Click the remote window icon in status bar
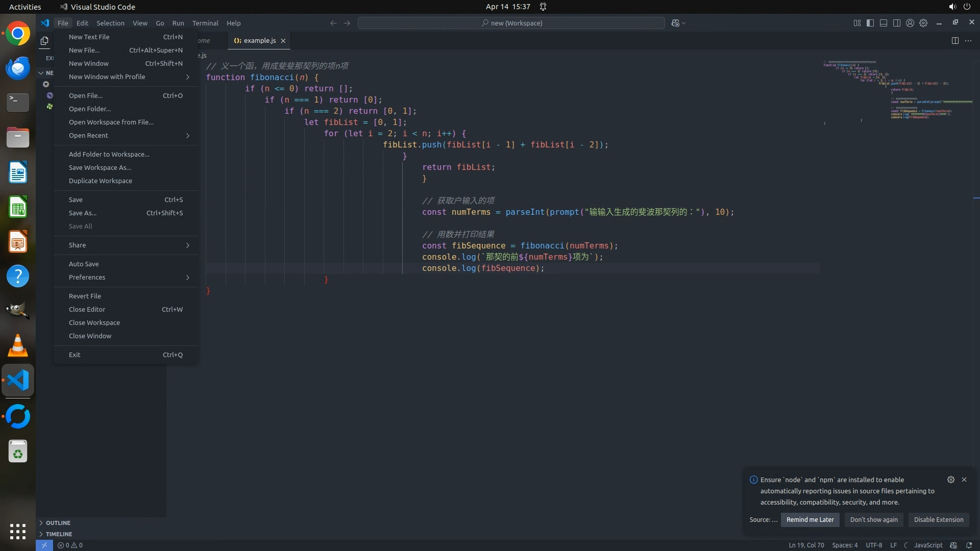 (x=44, y=545)
